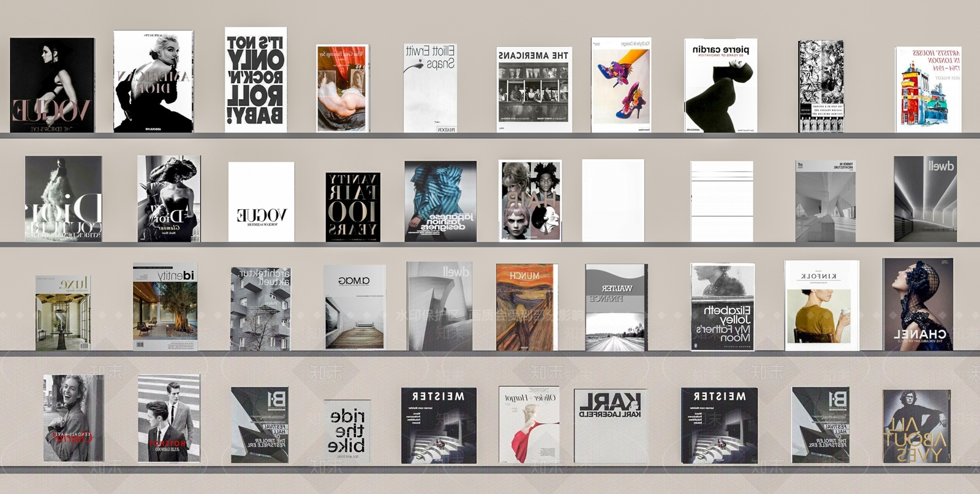Click the Festival Hall book beside ride the bike
This screenshot has width=980, height=494.
click(260, 425)
